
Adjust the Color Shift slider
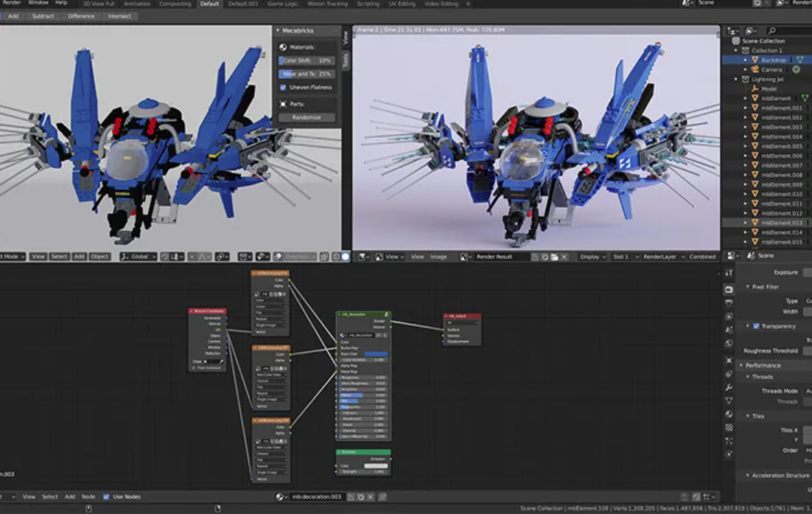pos(307,60)
